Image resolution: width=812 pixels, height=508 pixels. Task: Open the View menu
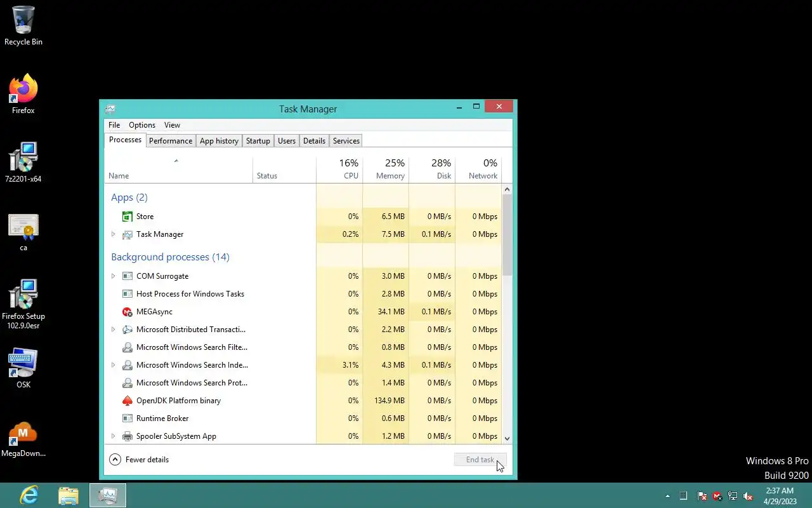[x=172, y=125]
